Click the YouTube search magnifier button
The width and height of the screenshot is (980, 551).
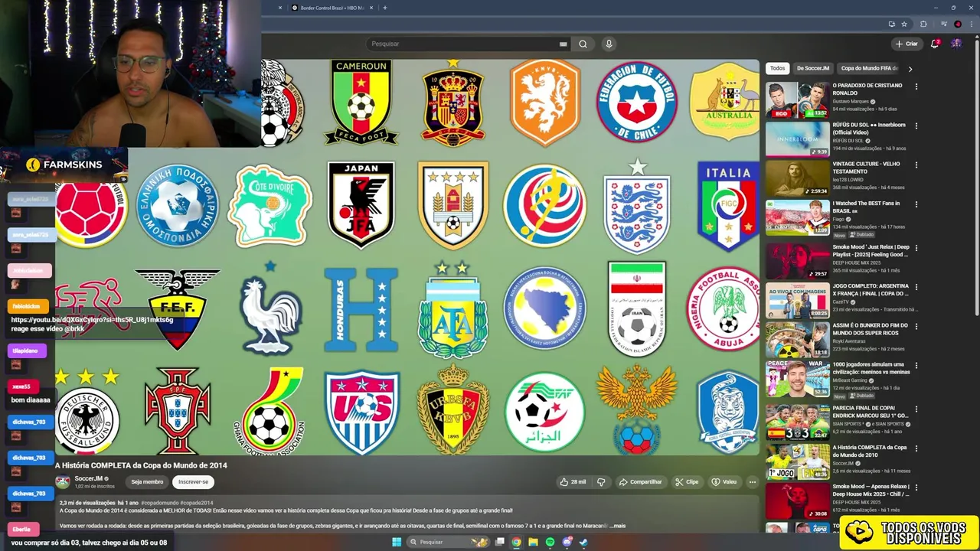point(583,44)
